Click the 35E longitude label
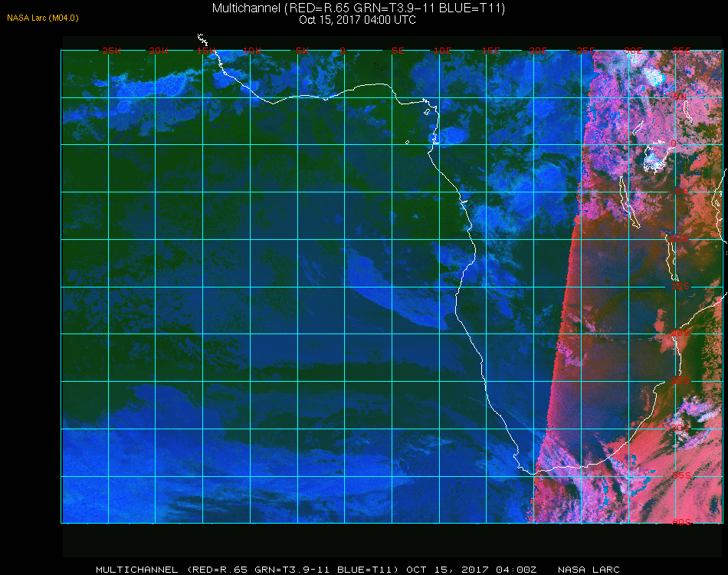This screenshot has width=728, height=575. (x=681, y=51)
